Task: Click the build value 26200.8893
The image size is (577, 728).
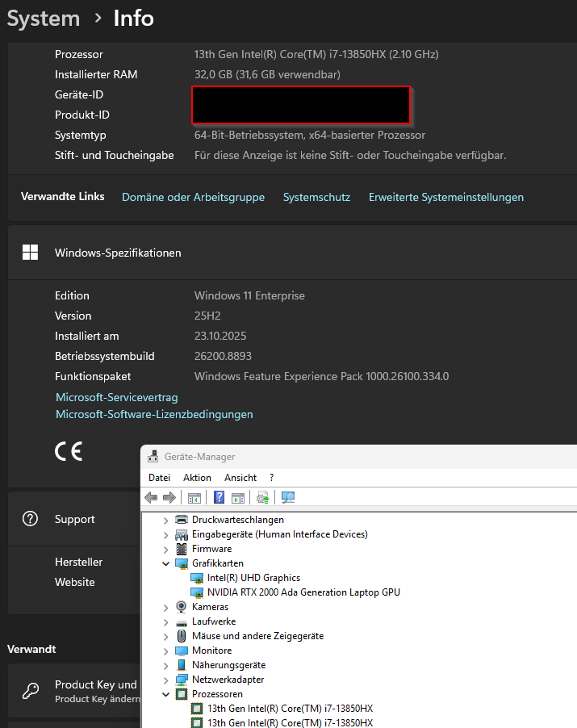Action: 223,356
